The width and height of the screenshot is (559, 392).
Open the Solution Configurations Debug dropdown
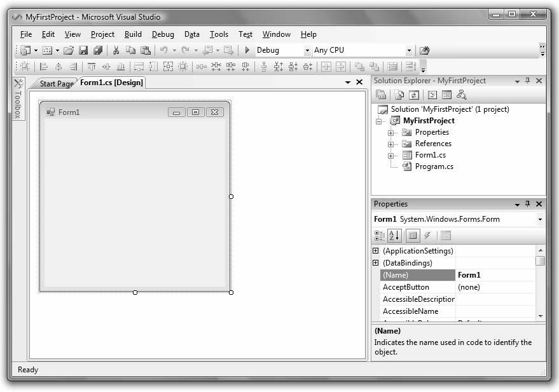(307, 51)
